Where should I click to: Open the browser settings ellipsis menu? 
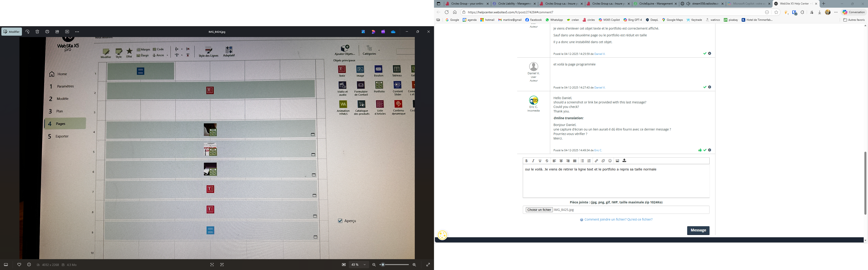point(836,12)
